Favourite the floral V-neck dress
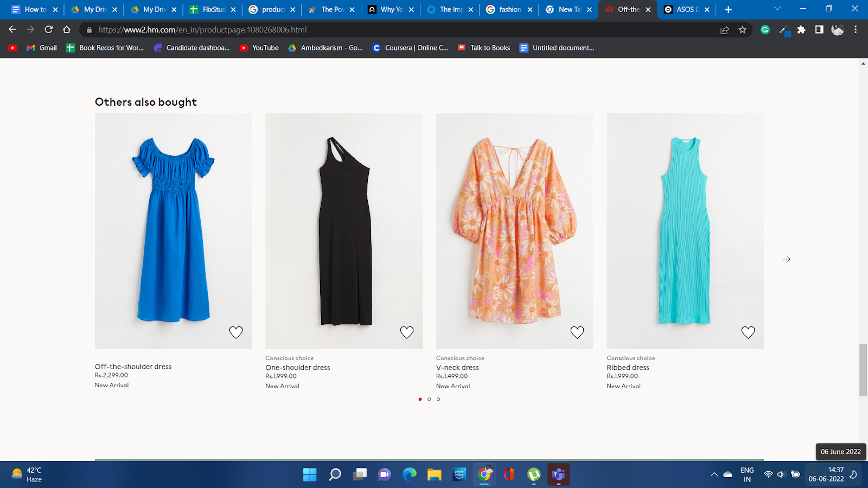This screenshot has height=488, width=868. point(577,332)
